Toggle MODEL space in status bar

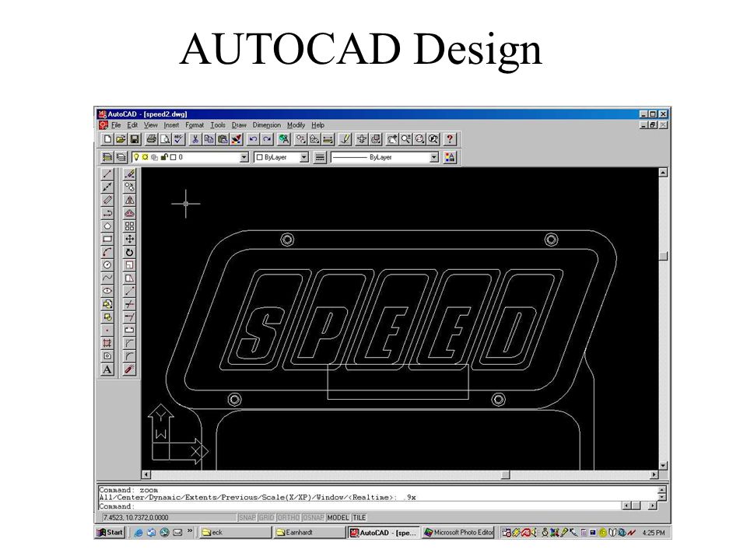(338, 518)
